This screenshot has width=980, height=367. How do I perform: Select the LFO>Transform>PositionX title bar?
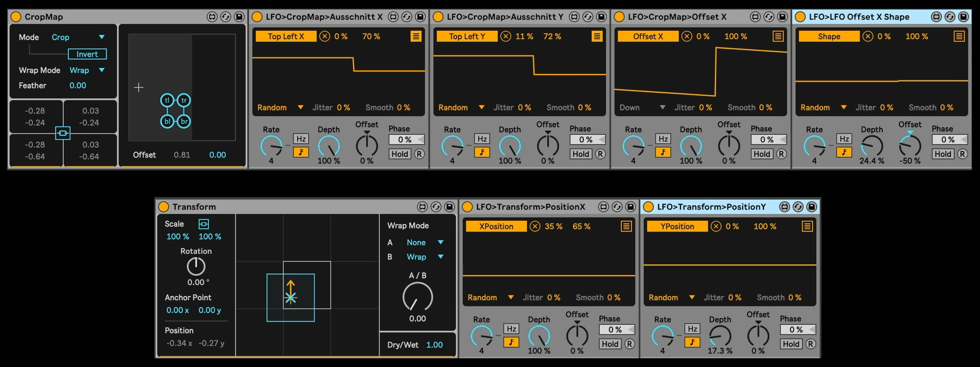point(530,207)
